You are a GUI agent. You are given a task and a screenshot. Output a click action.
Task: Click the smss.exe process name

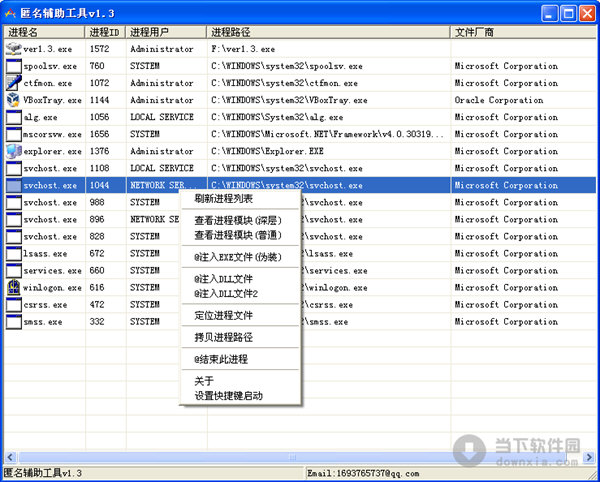coord(42,322)
